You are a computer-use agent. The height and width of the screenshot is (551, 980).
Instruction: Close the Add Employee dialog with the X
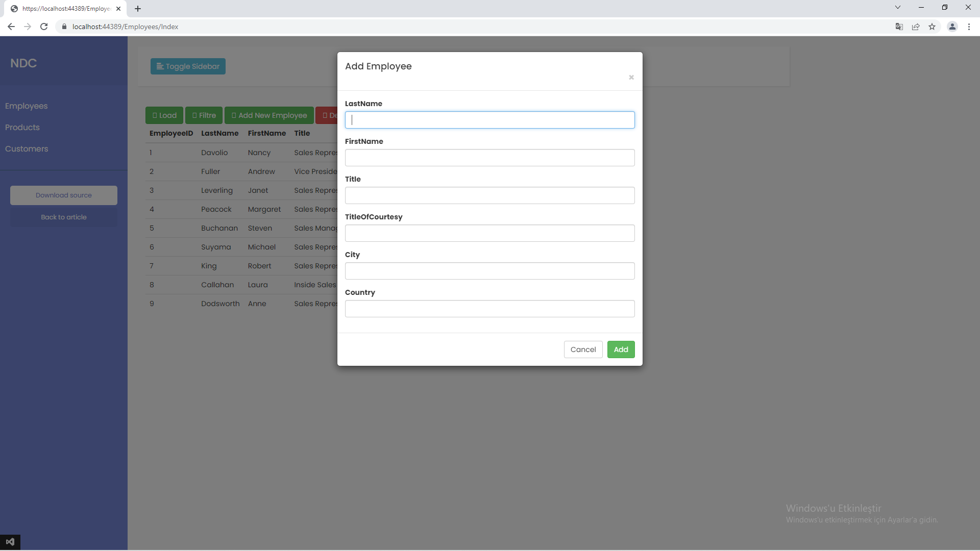coord(631,78)
